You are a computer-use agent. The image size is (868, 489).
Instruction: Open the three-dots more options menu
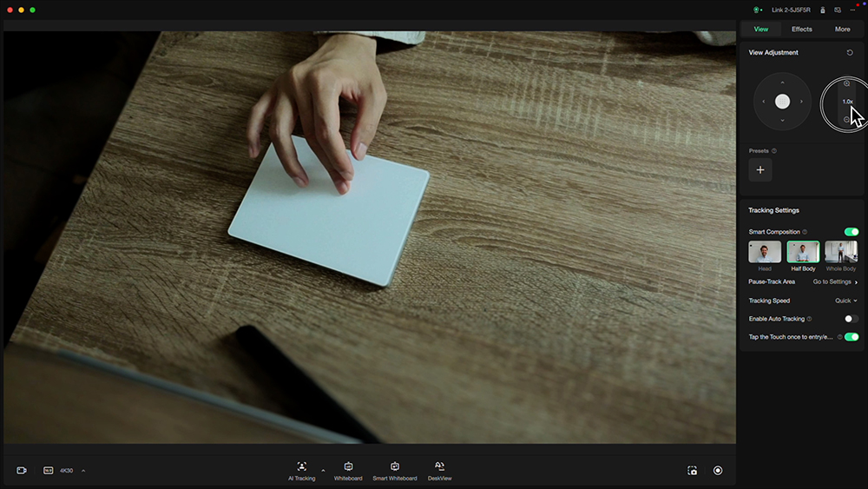coord(852,10)
